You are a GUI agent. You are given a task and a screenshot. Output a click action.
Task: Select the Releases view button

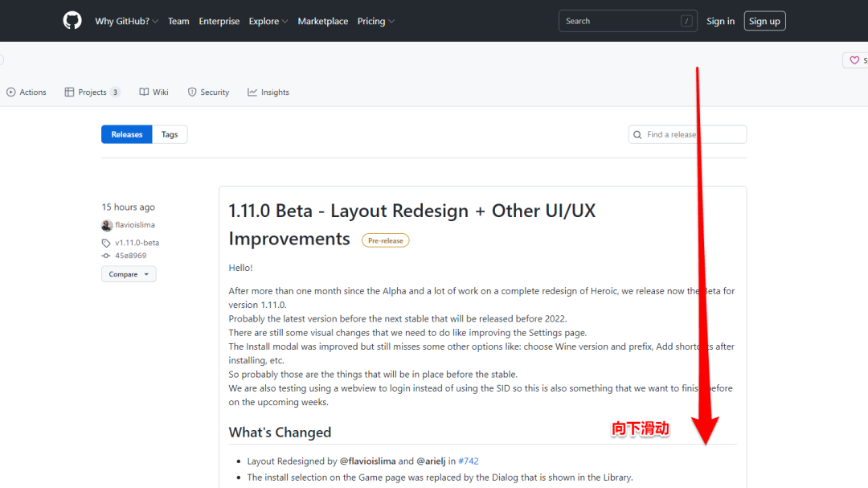(x=127, y=135)
